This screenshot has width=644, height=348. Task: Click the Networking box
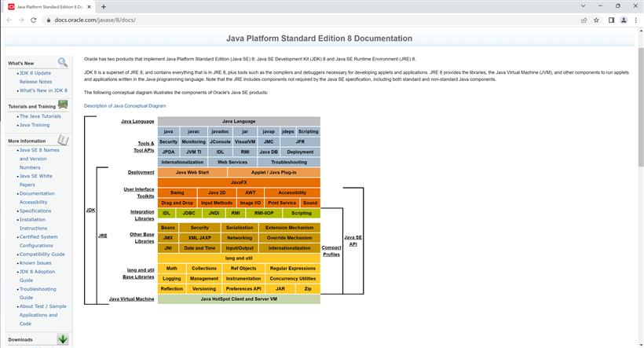(x=240, y=238)
